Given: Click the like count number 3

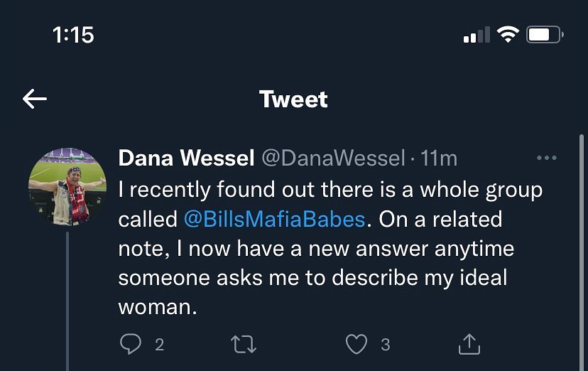Looking at the screenshot, I should 385,345.
